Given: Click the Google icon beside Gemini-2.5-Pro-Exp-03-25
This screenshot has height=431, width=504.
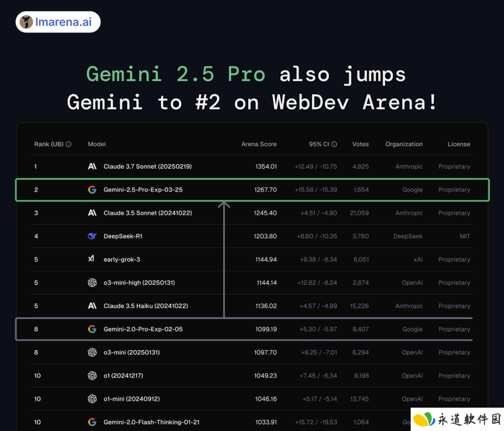Looking at the screenshot, I should [92, 190].
